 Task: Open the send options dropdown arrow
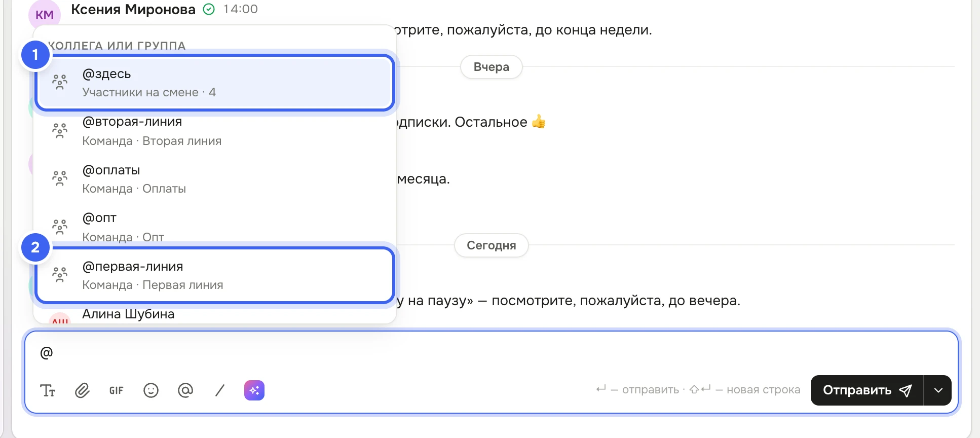tap(938, 390)
